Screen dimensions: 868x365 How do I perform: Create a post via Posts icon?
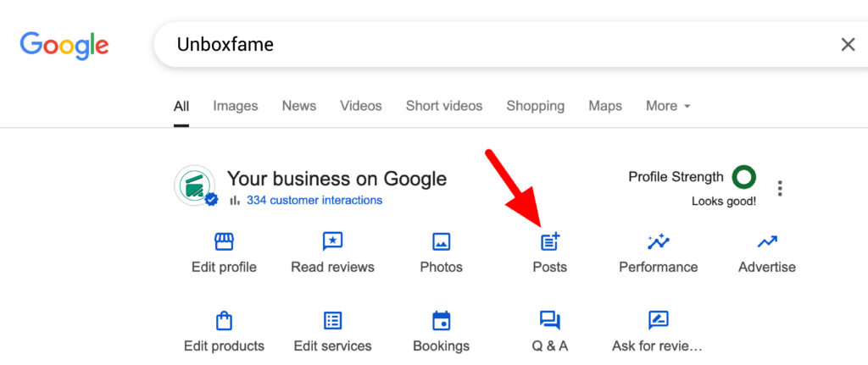[549, 241]
